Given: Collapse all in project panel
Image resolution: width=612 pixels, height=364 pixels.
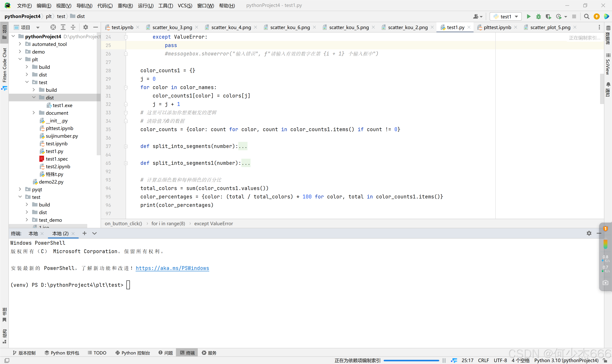Looking at the screenshot, I should (x=73, y=27).
